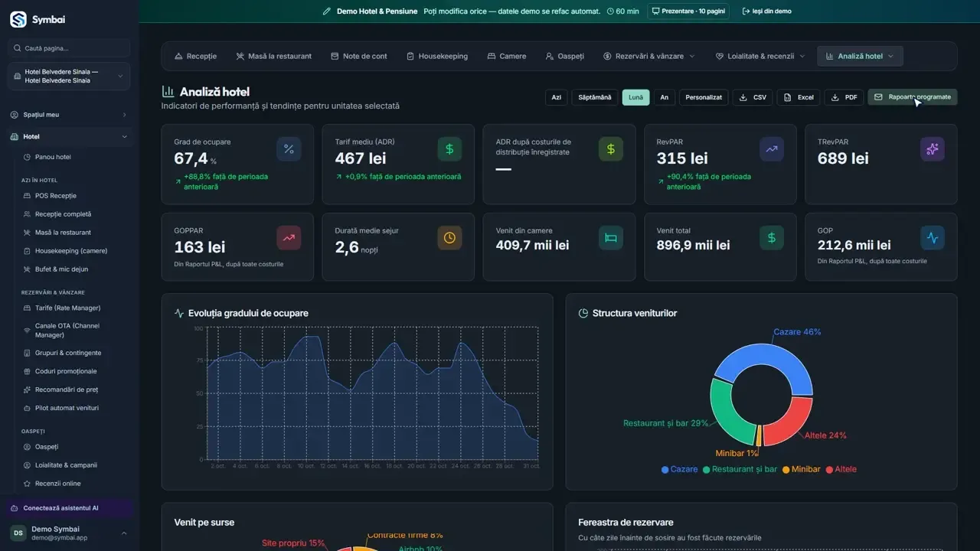Expand the Demo Symbai account menu

tap(69, 533)
